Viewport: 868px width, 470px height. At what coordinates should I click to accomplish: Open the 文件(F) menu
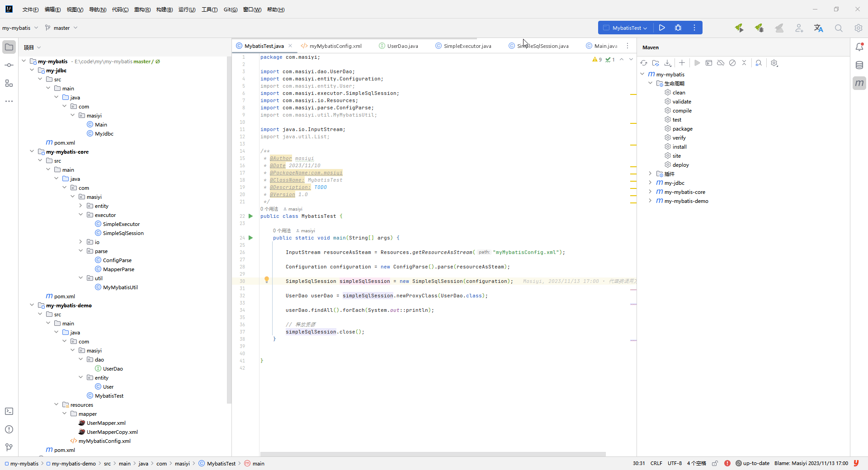[30, 9]
